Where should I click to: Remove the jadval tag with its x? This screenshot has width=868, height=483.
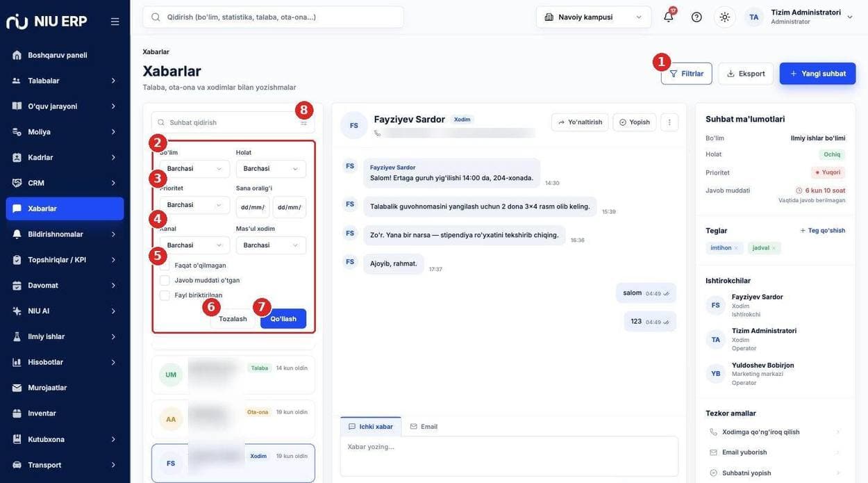click(774, 248)
